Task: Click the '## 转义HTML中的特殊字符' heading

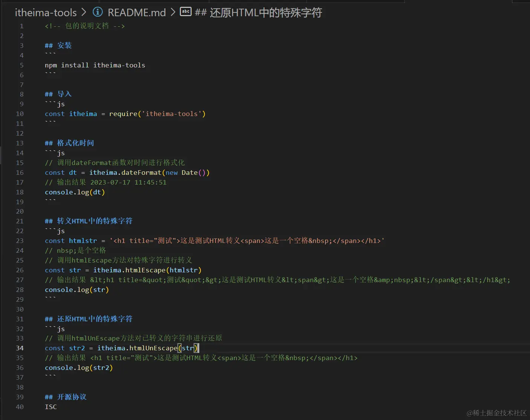Action: 89,221
